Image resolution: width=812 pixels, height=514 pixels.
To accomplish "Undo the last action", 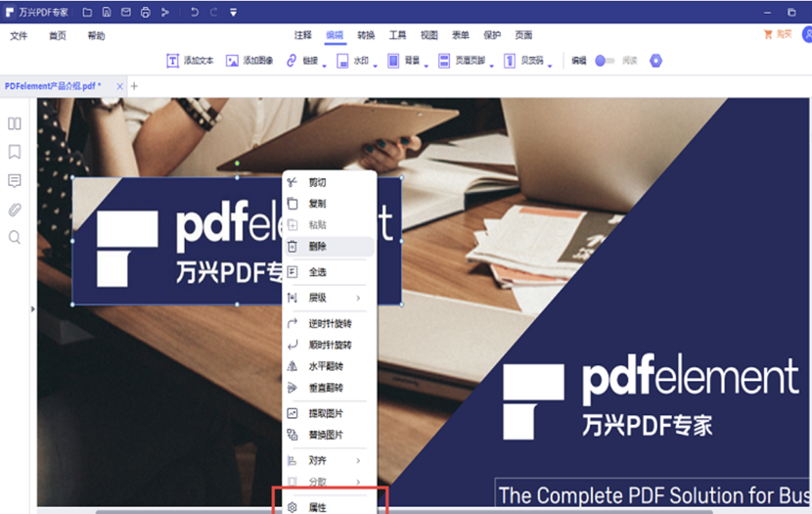I will 195,12.
